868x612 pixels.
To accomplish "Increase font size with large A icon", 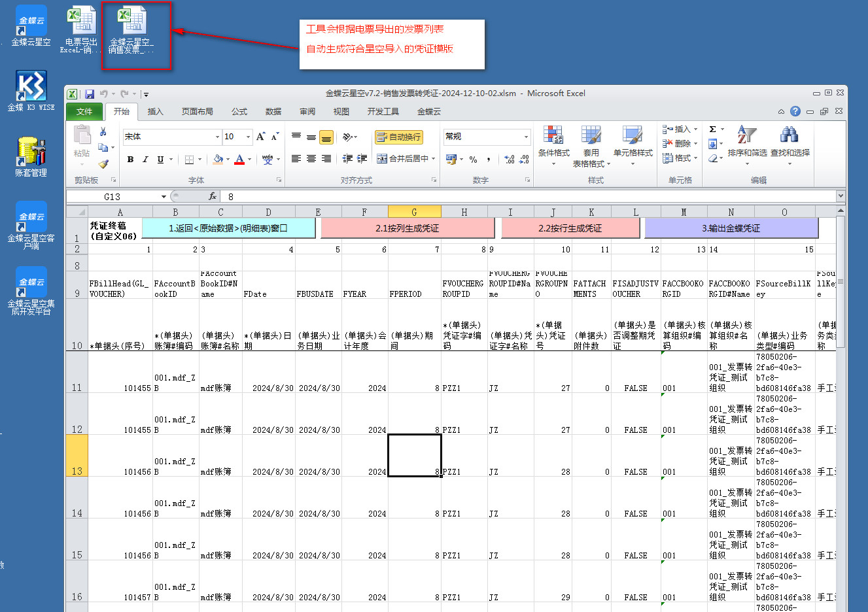I will 260,137.
